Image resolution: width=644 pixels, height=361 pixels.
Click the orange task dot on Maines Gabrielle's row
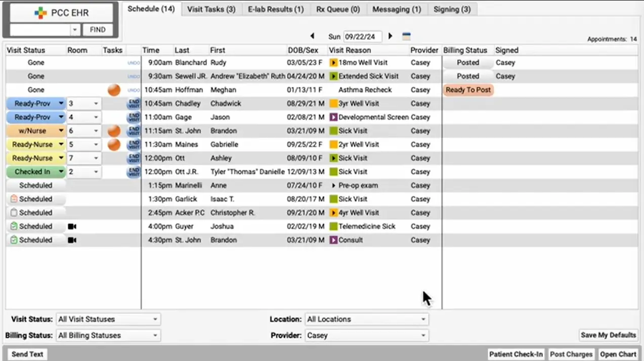coord(113,144)
